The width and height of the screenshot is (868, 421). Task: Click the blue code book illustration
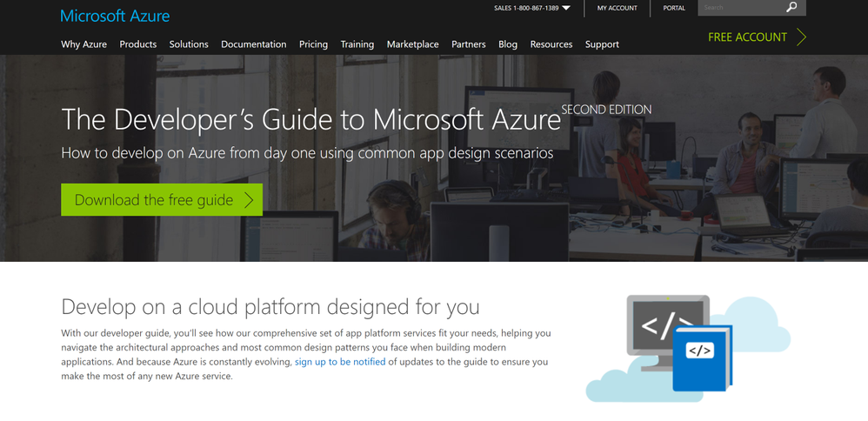click(x=702, y=358)
